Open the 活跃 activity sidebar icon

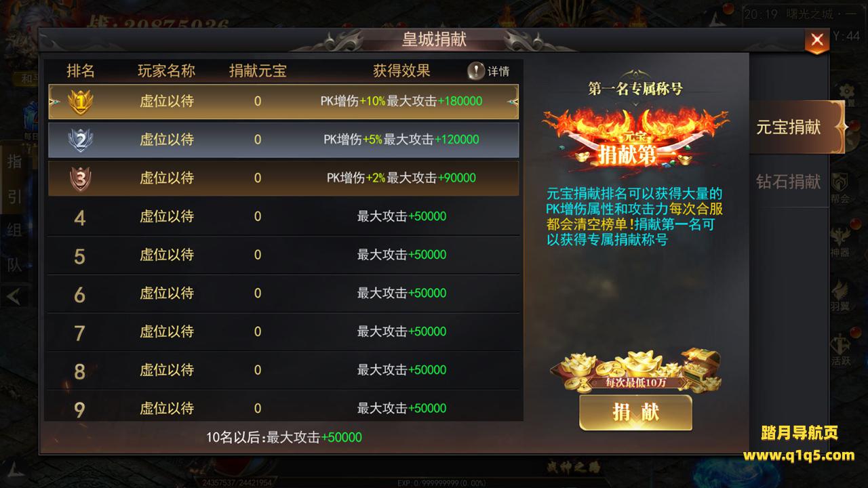point(841,350)
